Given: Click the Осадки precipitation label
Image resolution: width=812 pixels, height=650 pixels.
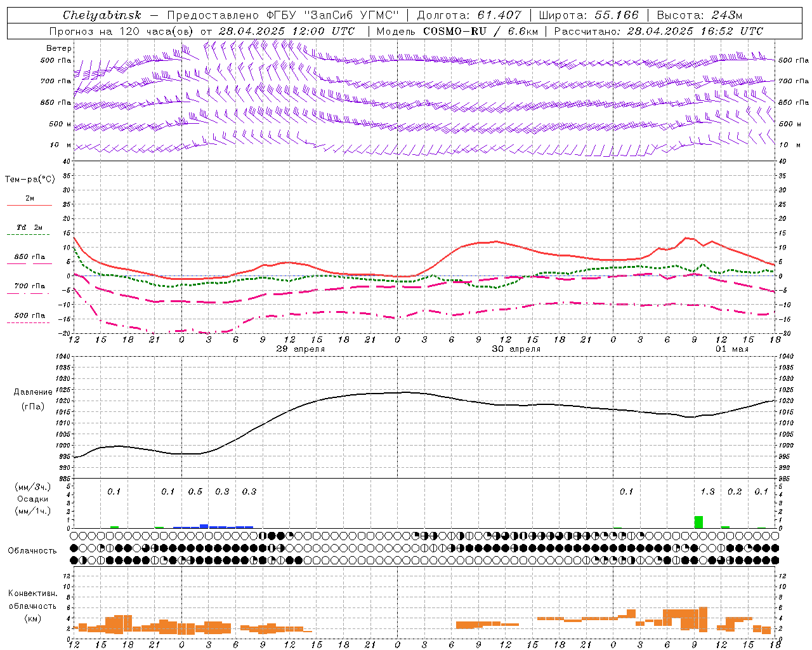Looking at the screenshot, I should 33,499.
